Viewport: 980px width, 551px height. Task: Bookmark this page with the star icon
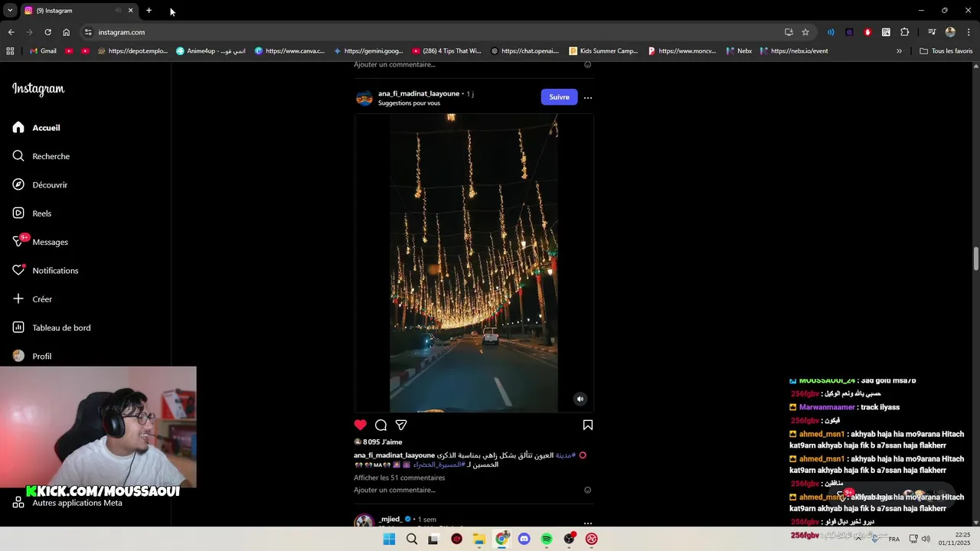point(805,32)
